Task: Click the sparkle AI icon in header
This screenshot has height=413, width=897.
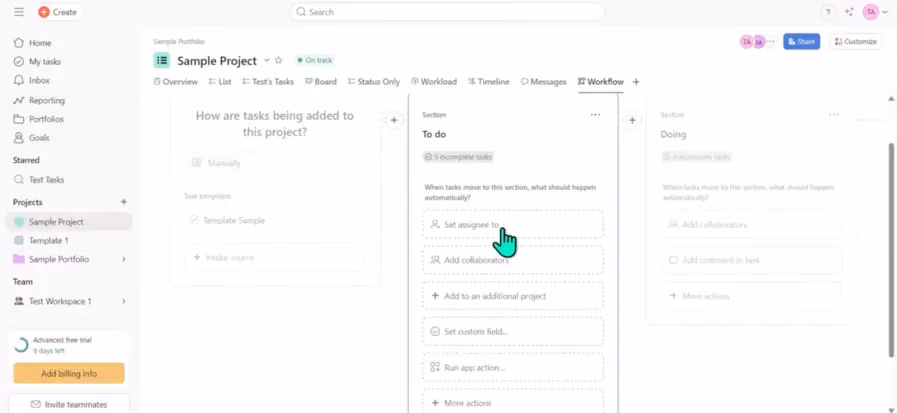Action: click(x=849, y=12)
